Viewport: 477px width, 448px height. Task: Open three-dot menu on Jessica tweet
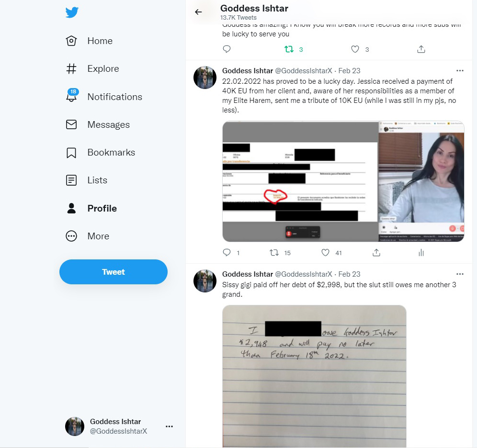(460, 70)
